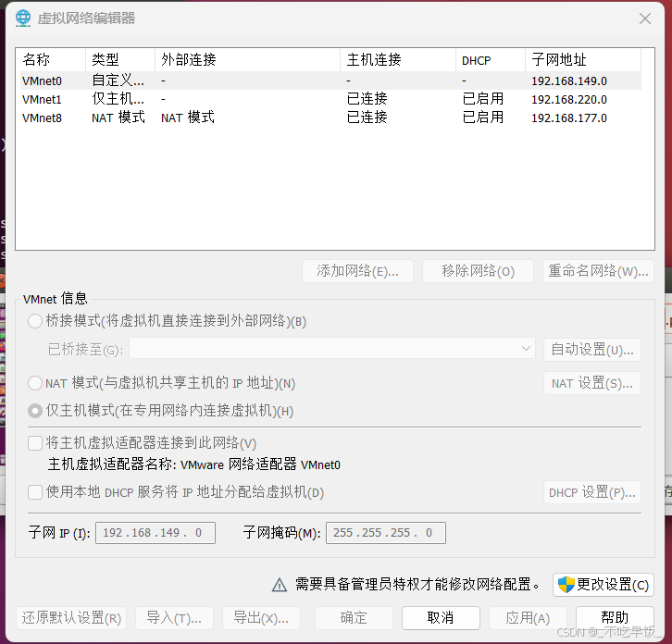Click 还原默认设置(R) button
Screen dimensions: 672x644
pos(71,618)
